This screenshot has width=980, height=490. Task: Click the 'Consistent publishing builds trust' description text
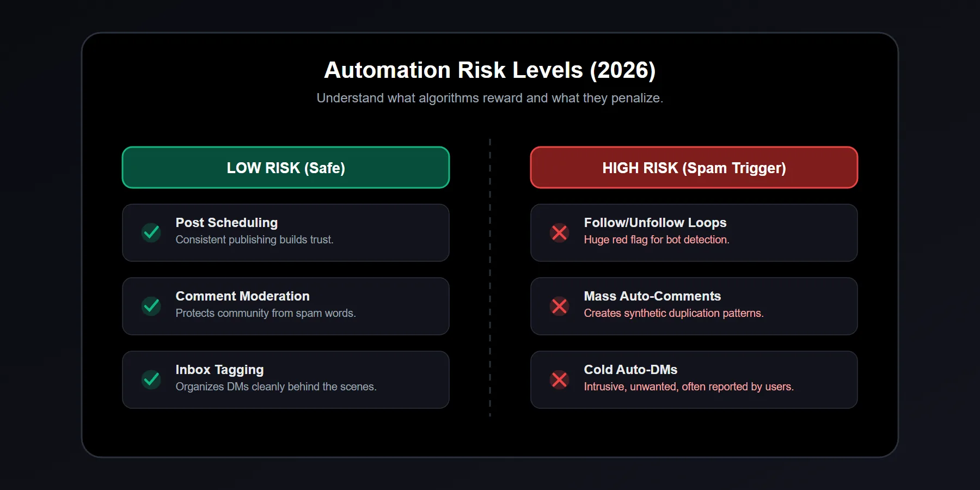click(254, 240)
